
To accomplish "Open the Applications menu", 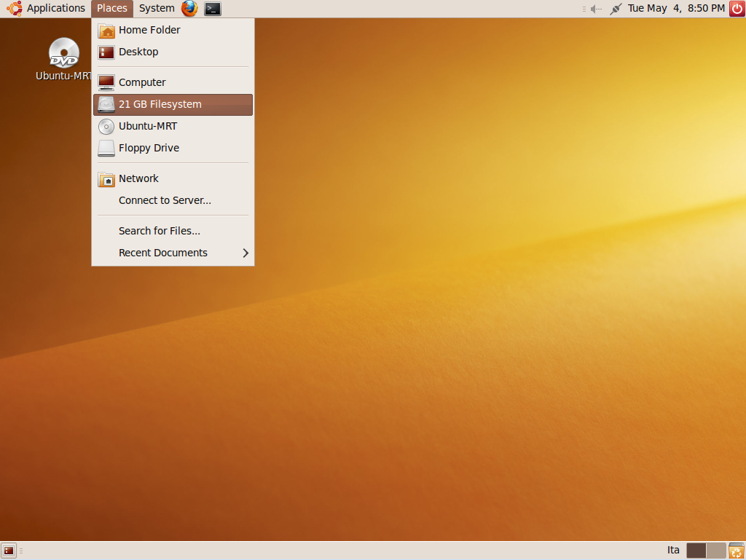I will tap(55, 9).
